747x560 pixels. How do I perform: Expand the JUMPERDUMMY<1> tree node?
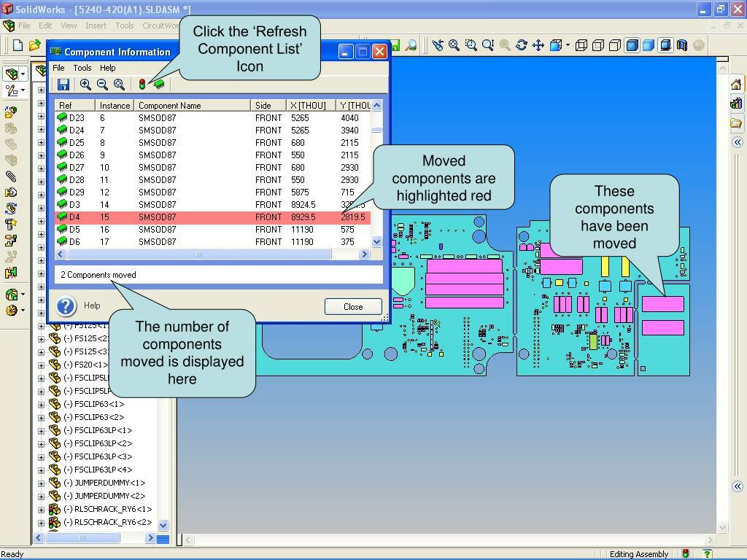[42, 483]
